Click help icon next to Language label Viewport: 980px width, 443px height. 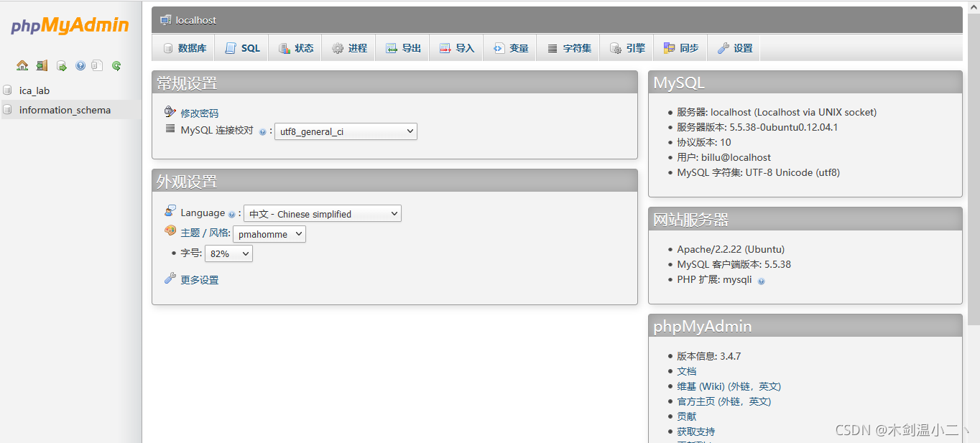[231, 214]
